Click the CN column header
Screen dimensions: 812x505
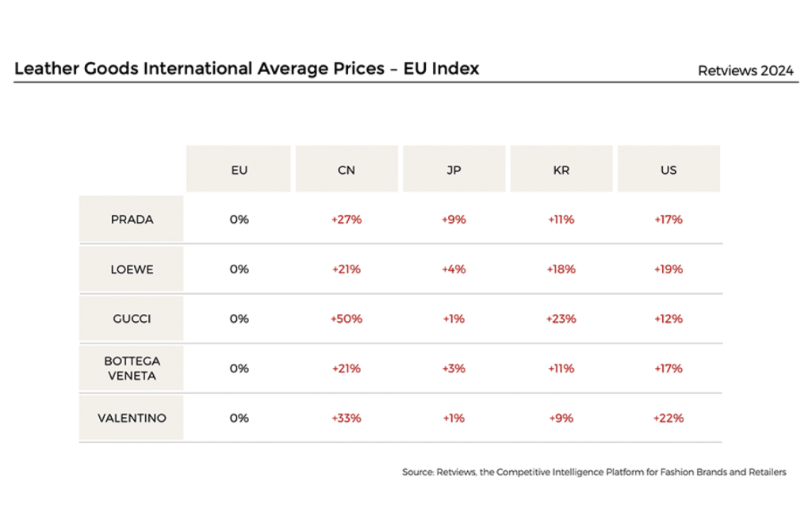(x=347, y=170)
